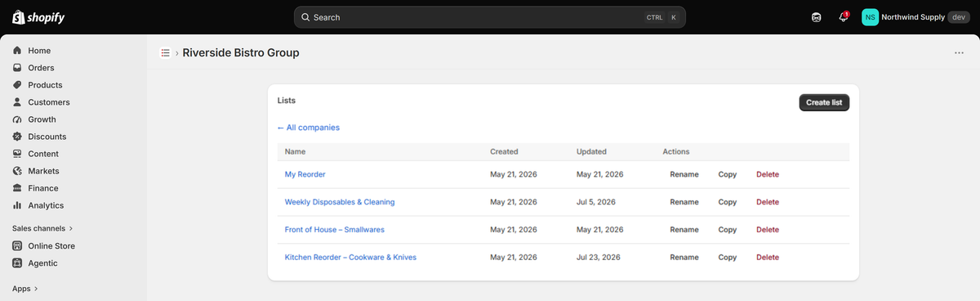Rename Weekly Disposables & Cleaning list
The image size is (980, 301).
(x=684, y=202)
